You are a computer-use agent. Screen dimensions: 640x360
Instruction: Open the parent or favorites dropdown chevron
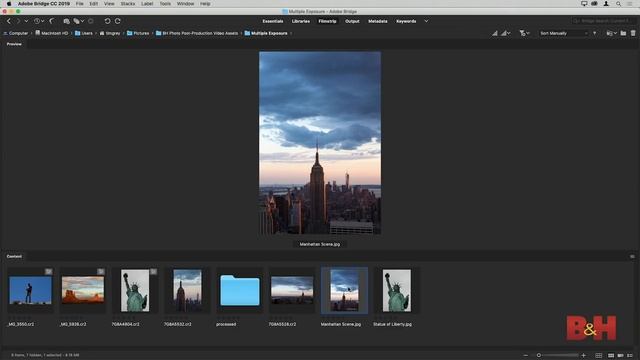coord(26,21)
